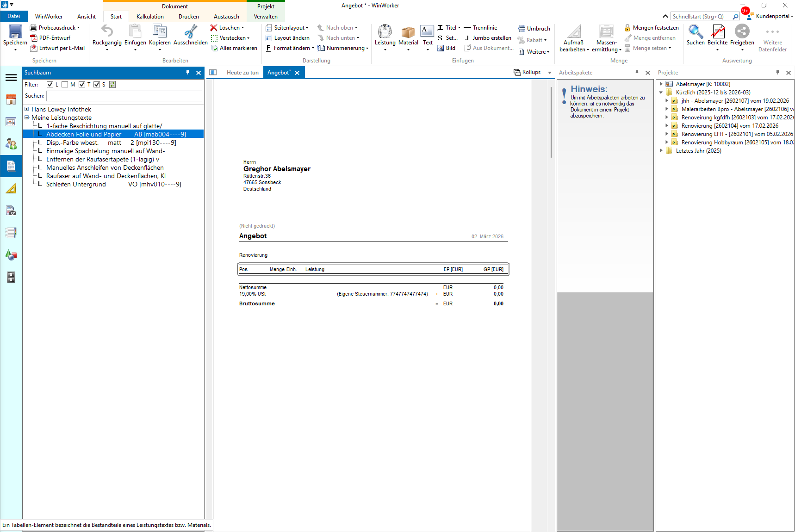Toggle the L filter checkbox
Viewport: 795px width, 532px height.
(50, 85)
